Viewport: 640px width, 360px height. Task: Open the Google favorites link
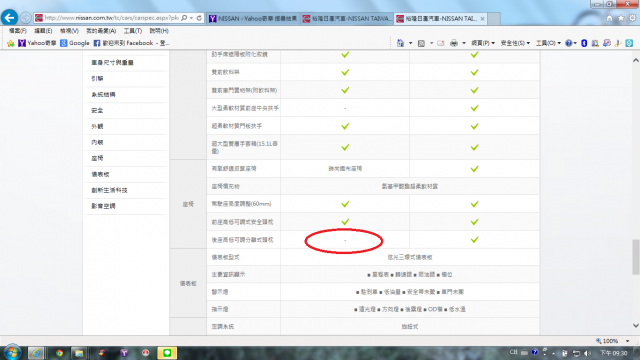coord(75,43)
